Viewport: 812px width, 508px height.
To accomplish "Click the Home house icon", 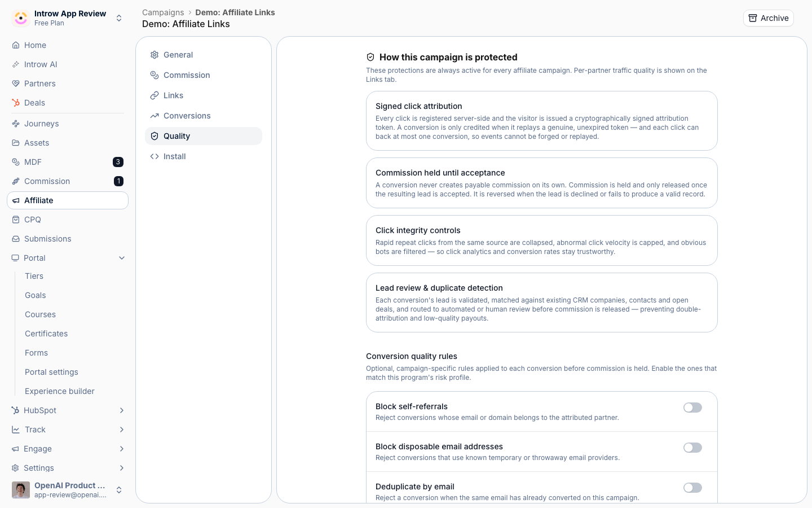I will point(16,45).
